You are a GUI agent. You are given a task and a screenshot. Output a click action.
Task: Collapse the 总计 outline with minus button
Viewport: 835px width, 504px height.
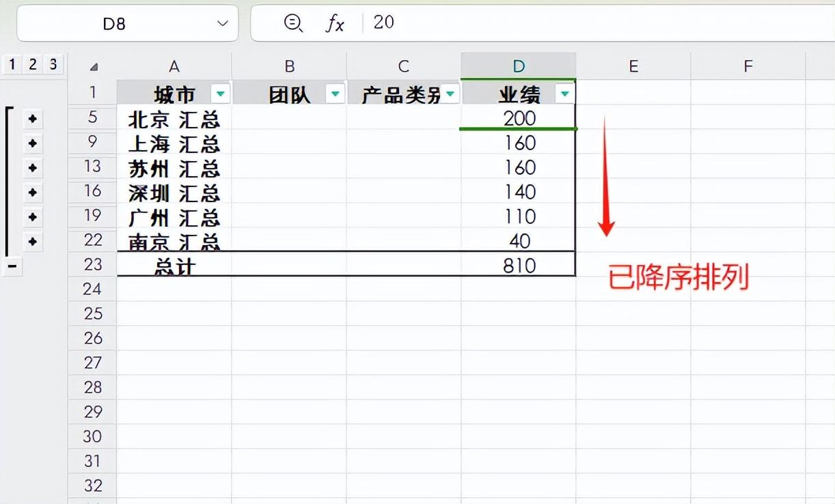coord(12,267)
